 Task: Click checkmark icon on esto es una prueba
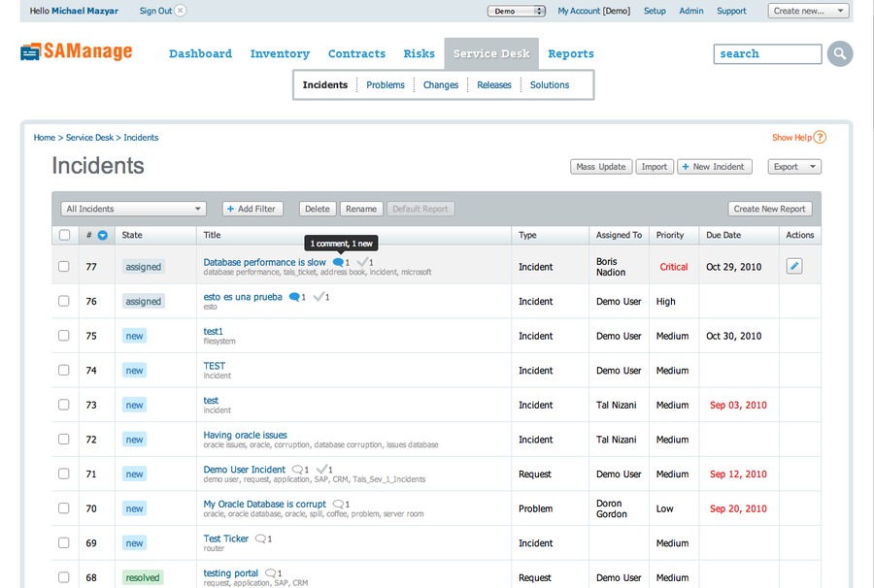click(319, 296)
